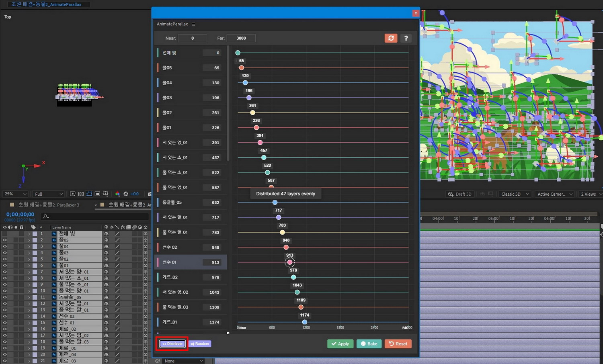Open the AnimateParallax panel hamburger menu
The width and height of the screenshot is (603, 364).
tap(193, 24)
